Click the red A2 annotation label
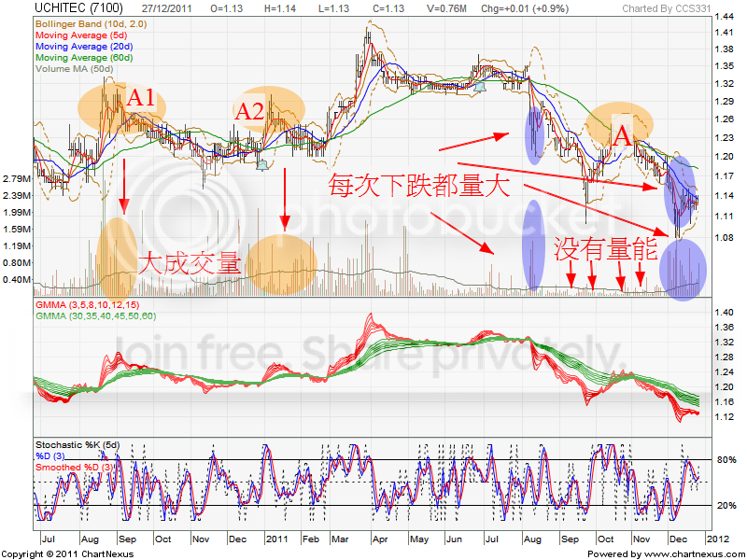The image size is (747, 560). 249,111
